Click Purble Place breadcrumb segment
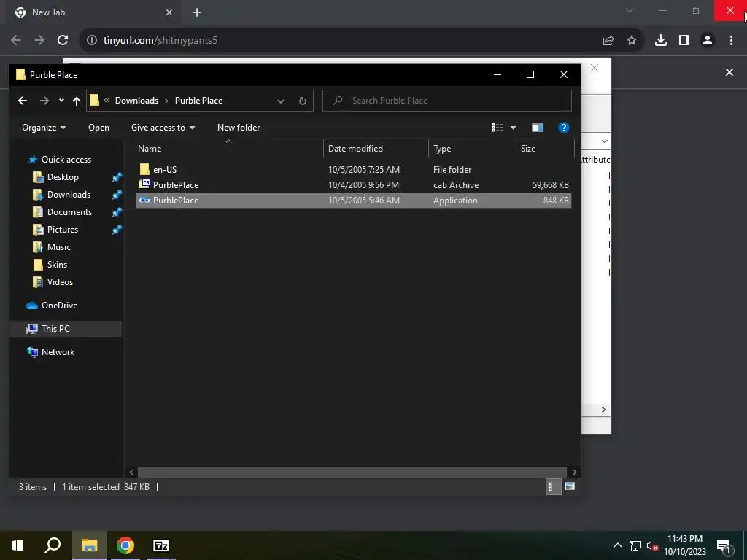 pos(198,101)
